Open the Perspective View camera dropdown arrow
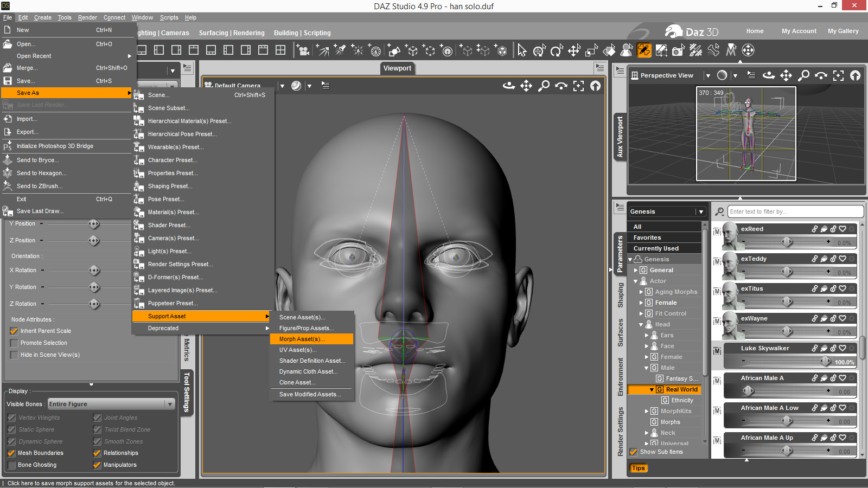This screenshot has width=868, height=488. [x=707, y=75]
